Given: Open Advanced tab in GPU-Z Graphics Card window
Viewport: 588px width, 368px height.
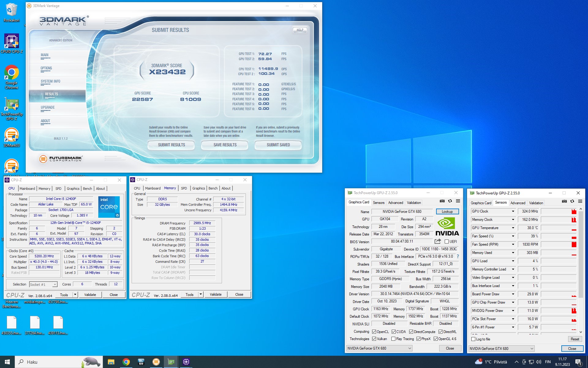Looking at the screenshot, I should coord(396,203).
